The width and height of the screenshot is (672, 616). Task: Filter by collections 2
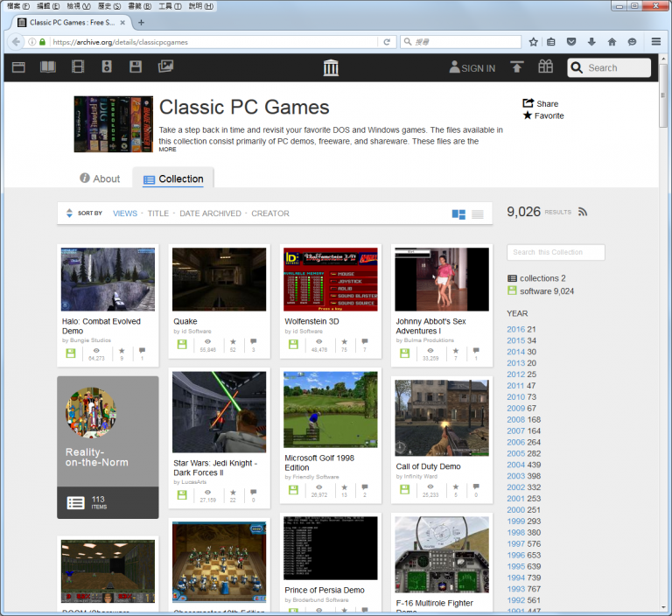(536, 278)
